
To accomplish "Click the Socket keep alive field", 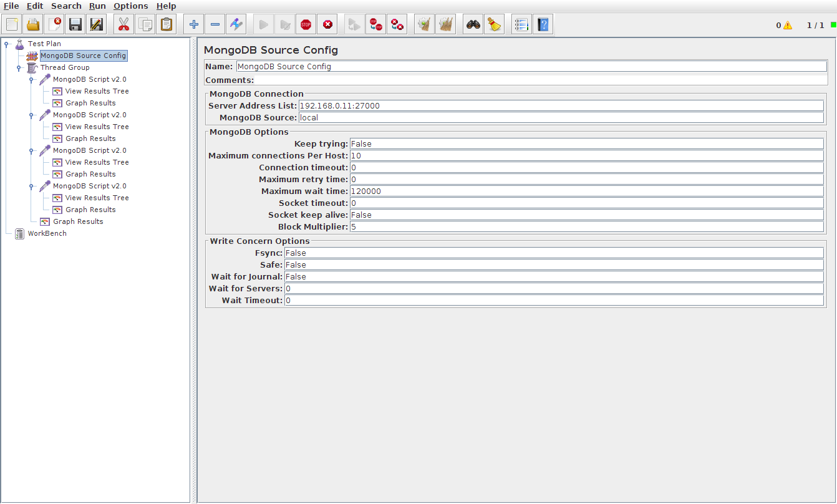I will point(587,215).
